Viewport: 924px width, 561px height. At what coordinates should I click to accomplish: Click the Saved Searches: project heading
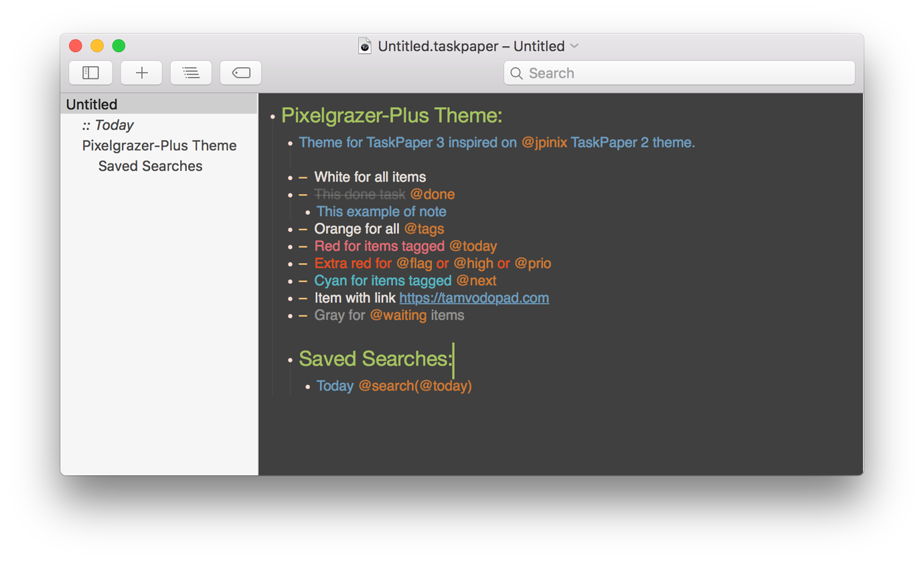[376, 359]
